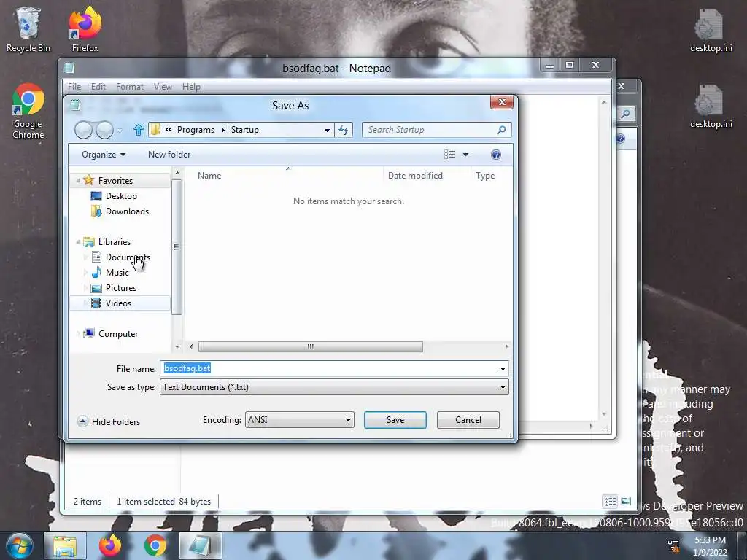
Task: Open Notepad File menu
Action: (x=74, y=87)
